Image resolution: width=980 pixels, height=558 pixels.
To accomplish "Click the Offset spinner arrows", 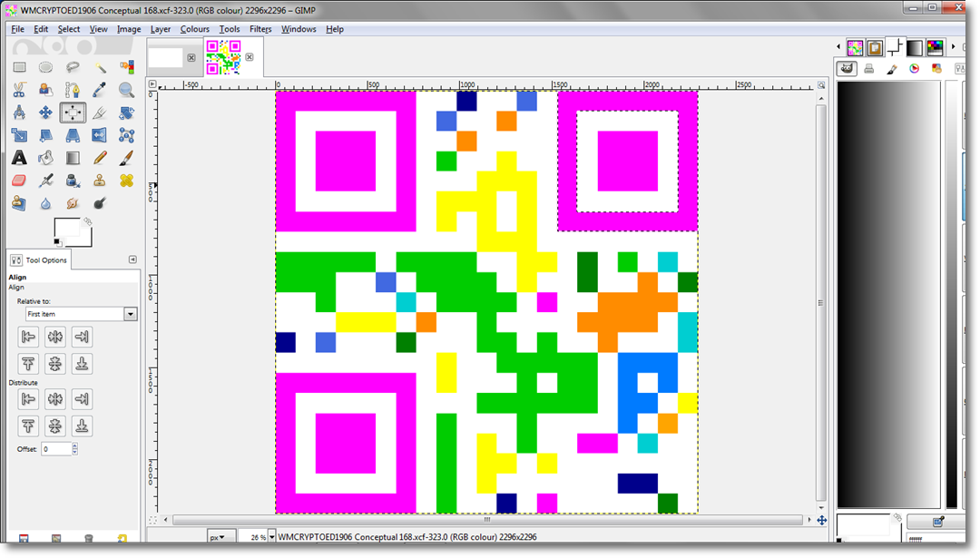I will point(75,449).
